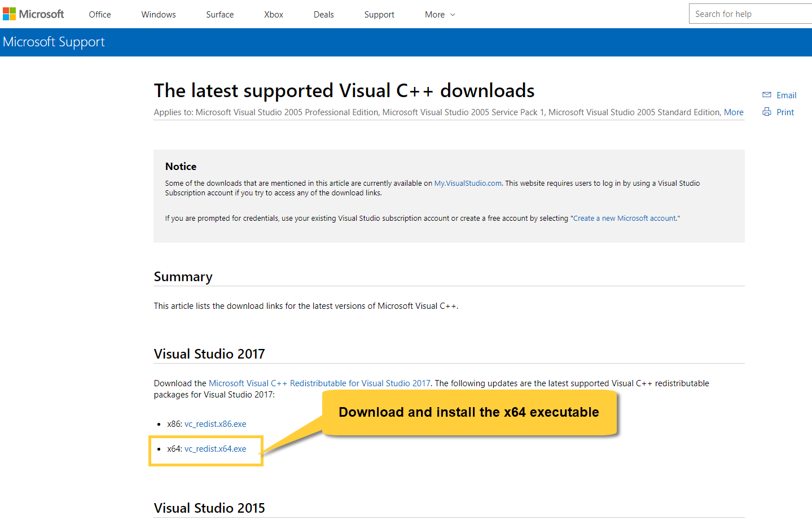812x524 pixels.
Task: Click the Notice heading
Action: click(181, 167)
